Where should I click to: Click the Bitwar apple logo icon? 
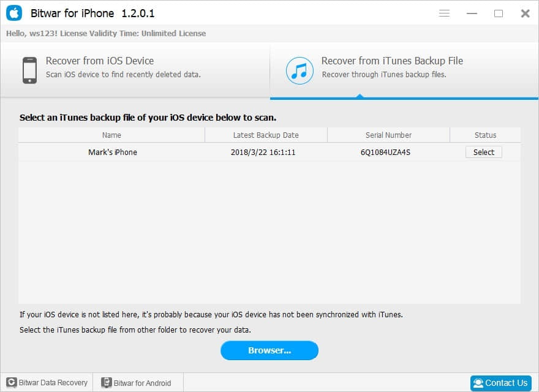point(14,13)
